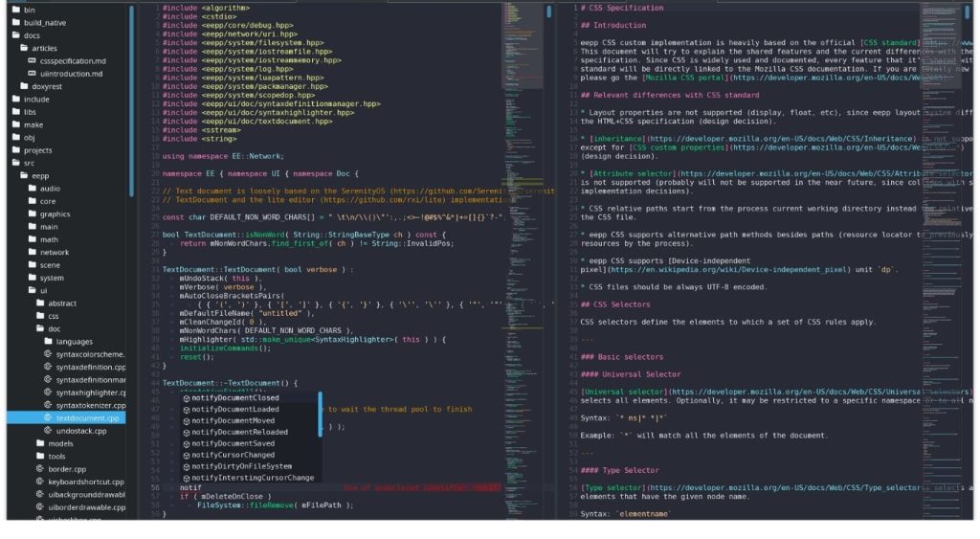Click the file tree sidebar scrollbar
Image resolution: width=980 pixels, height=539 pixels.
131,101
